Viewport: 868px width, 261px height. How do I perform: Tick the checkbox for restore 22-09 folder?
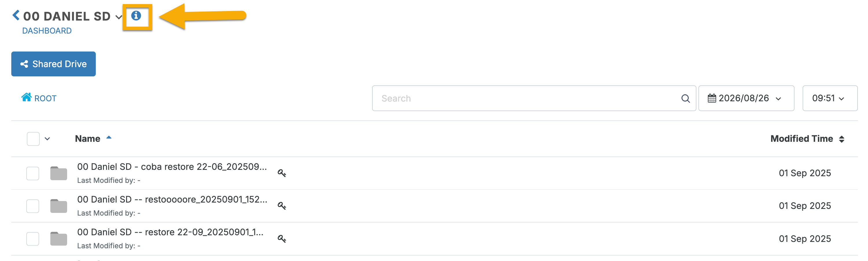point(33,239)
